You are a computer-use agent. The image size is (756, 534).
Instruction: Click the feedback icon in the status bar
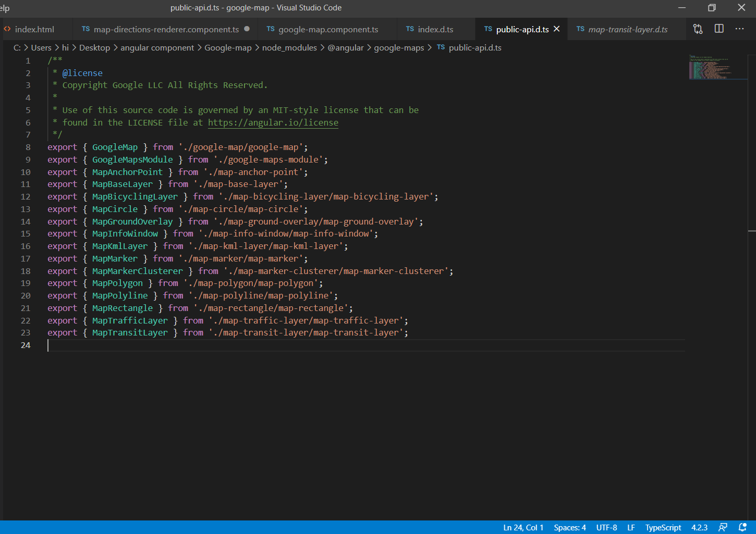[x=724, y=527]
